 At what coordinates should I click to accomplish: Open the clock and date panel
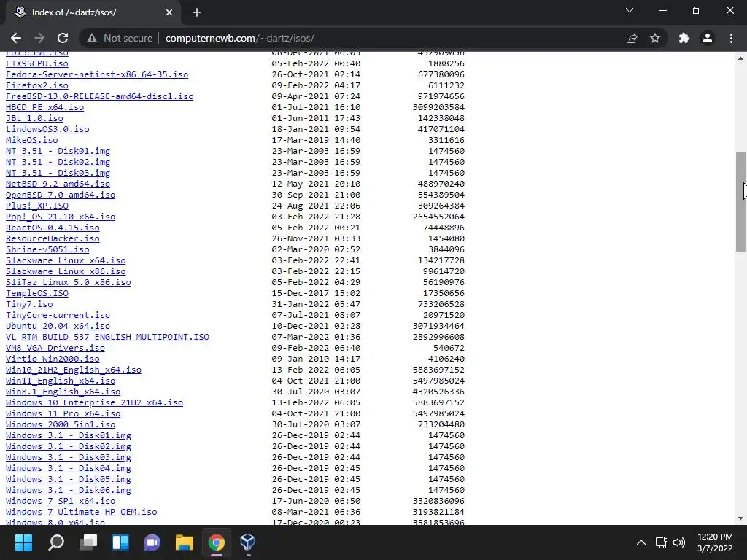tap(715, 542)
